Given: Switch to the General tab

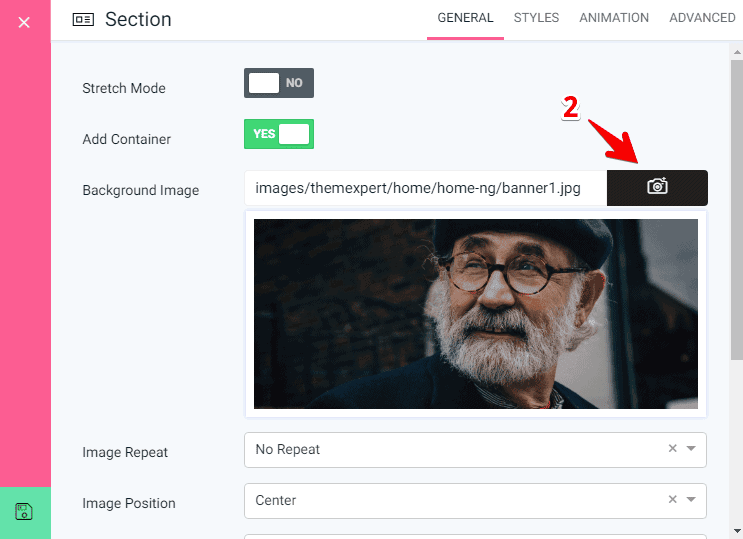Looking at the screenshot, I should (465, 18).
